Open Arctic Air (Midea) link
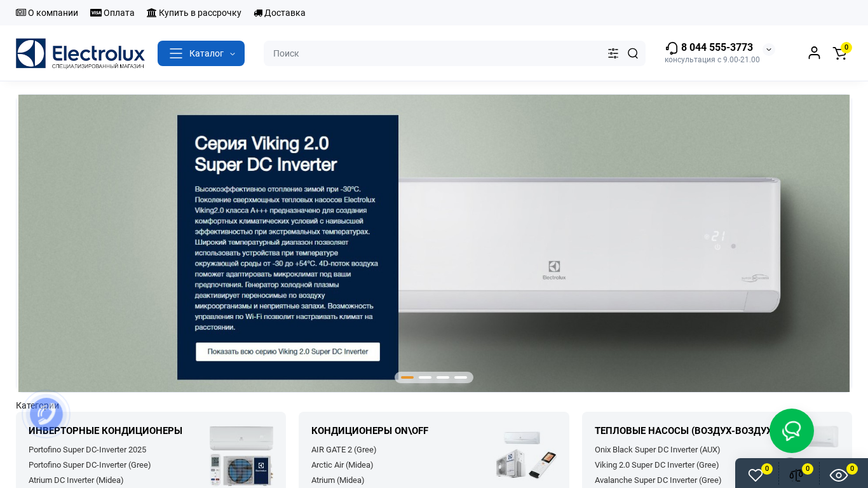The image size is (868, 488). [x=342, y=465]
